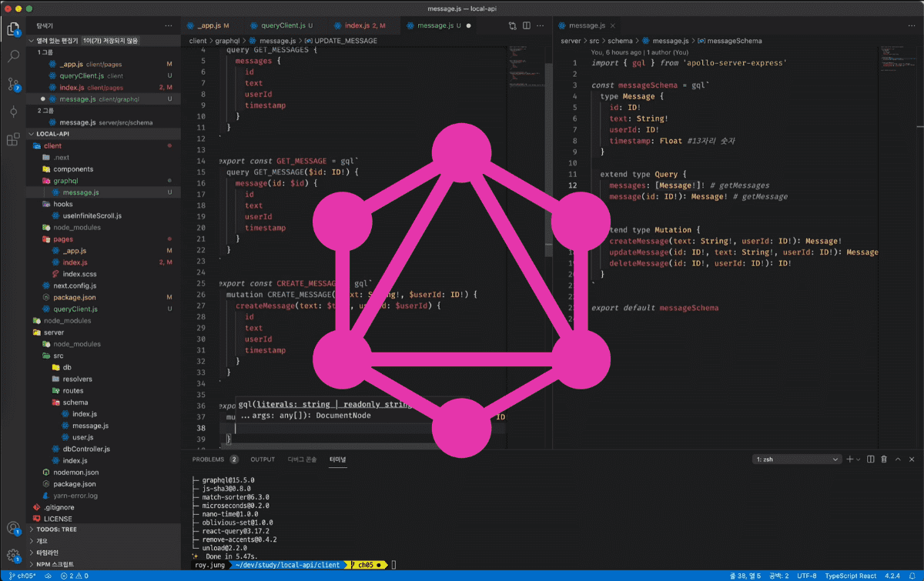Expand the 개요 outline section

click(104, 541)
